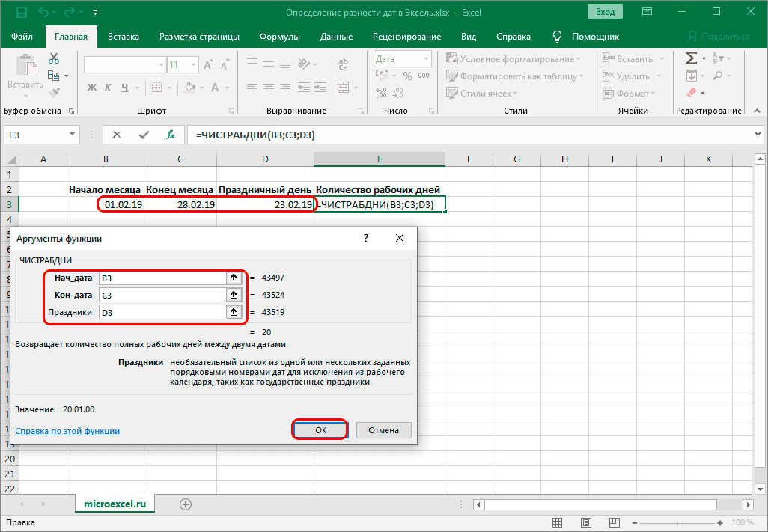Confirm formula with the checkmark icon
Screen dimensions: 768x532
[144, 135]
